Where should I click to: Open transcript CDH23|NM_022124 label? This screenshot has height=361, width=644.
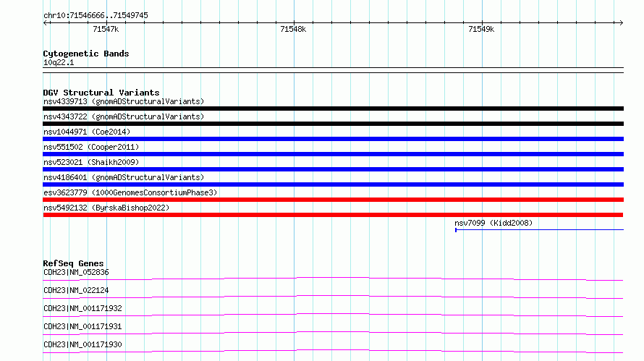tap(76, 290)
